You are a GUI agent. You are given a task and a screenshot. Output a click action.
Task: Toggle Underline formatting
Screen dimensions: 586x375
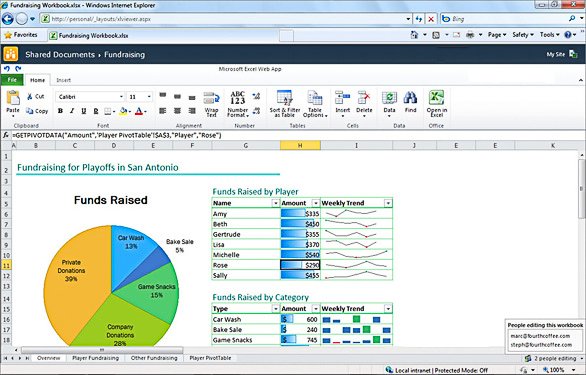(x=84, y=111)
